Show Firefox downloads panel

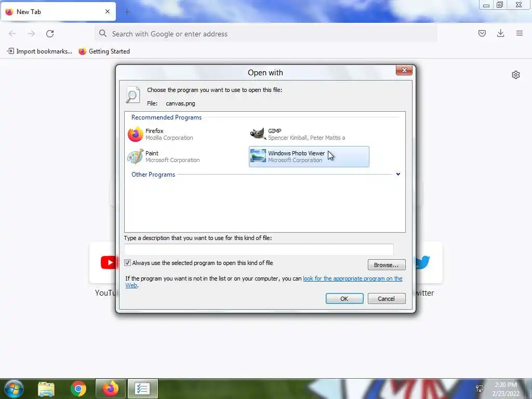click(x=500, y=33)
